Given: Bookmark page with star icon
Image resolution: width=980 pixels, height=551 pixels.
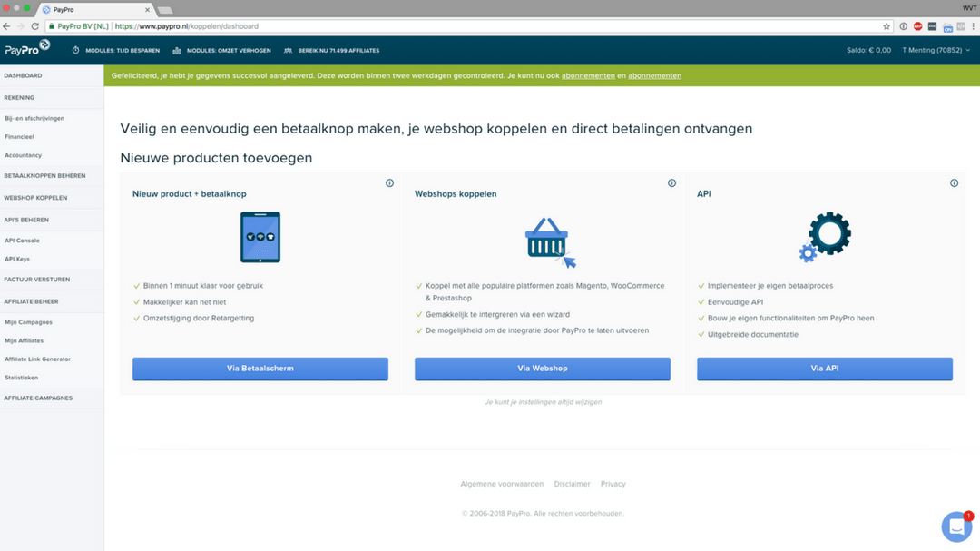Looking at the screenshot, I should coord(887,26).
